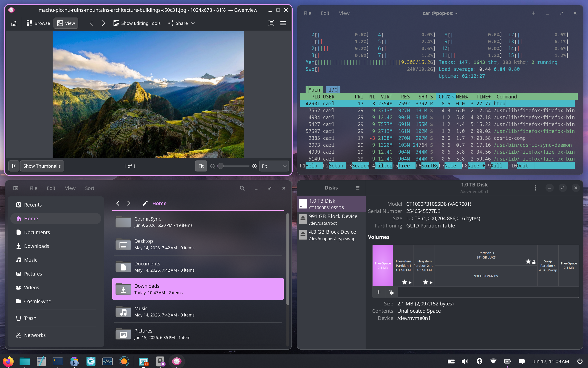Image resolution: width=588 pixels, height=368 pixels.
Task: Open volume control in system tray
Action: point(465,361)
